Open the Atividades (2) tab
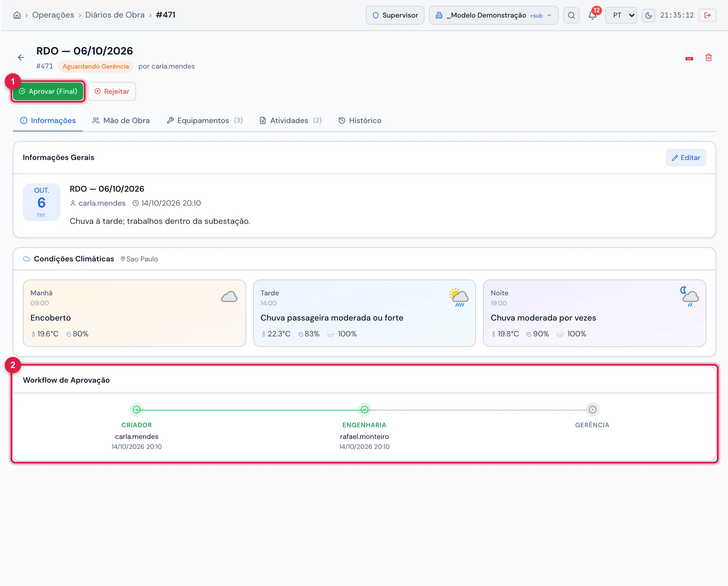This screenshot has height=586, width=728. (290, 120)
